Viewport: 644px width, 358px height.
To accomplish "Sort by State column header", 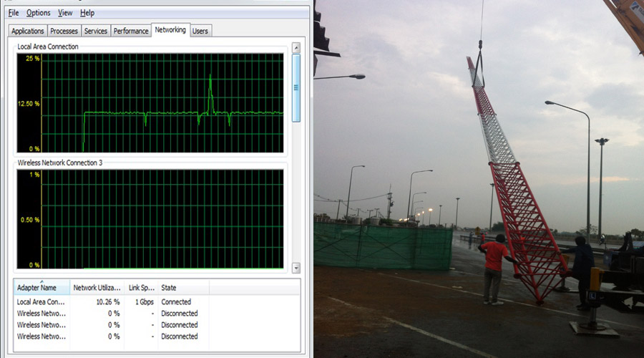I will tap(183, 288).
